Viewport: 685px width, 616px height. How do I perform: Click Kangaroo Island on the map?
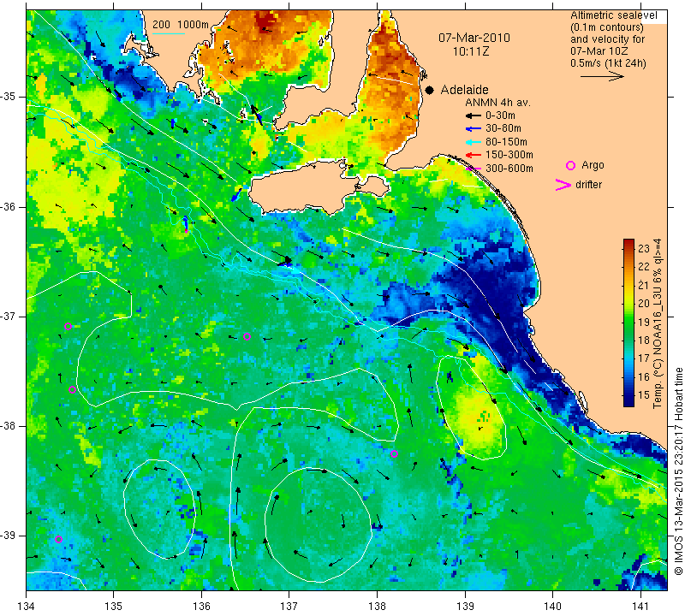[x=306, y=187]
